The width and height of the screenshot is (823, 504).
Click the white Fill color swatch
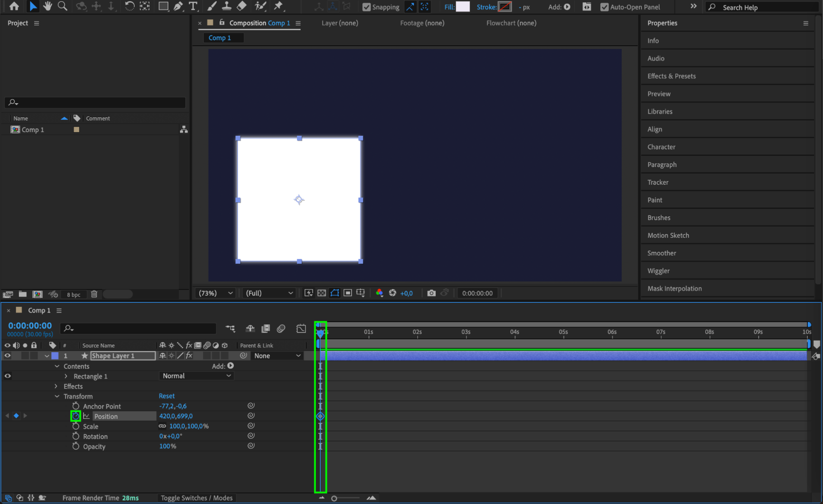click(463, 7)
